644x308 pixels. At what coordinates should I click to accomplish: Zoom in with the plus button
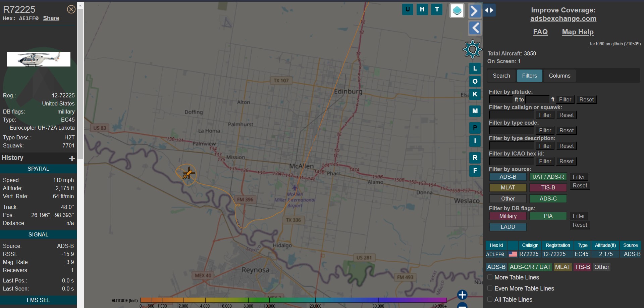[x=462, y=295]
